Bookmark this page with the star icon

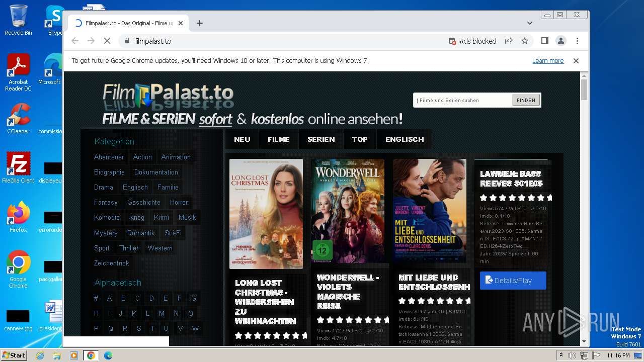[x=525, y=41]
